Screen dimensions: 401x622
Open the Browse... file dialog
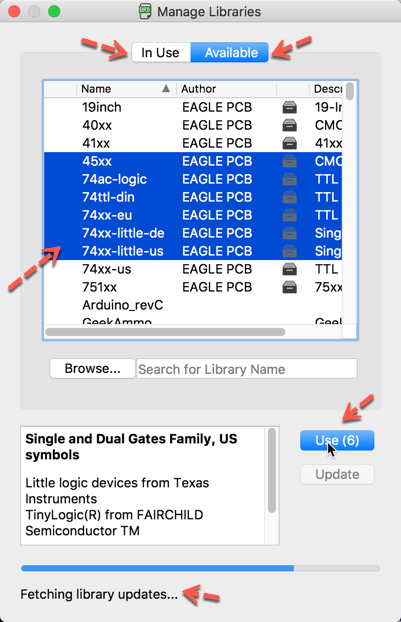92,369
